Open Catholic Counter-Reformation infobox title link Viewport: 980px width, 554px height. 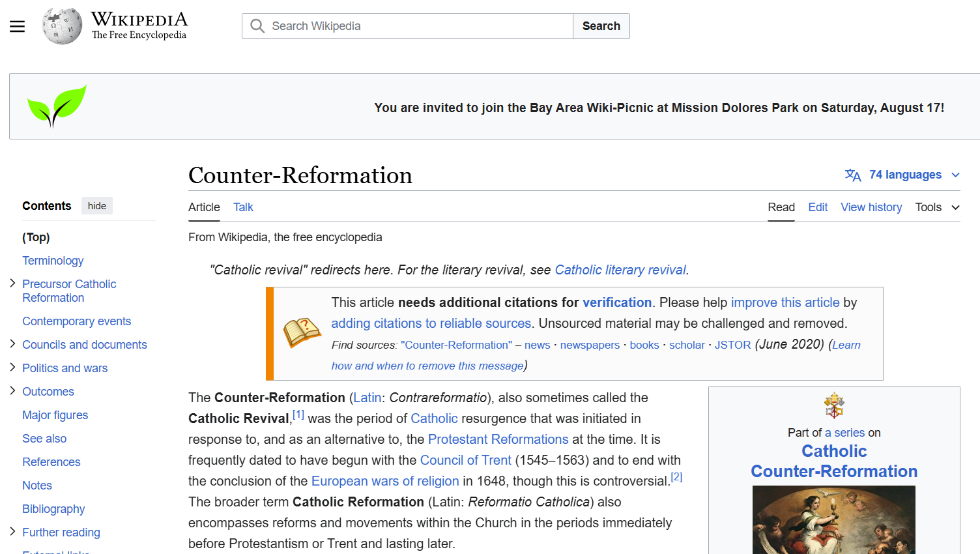[834, 461]
